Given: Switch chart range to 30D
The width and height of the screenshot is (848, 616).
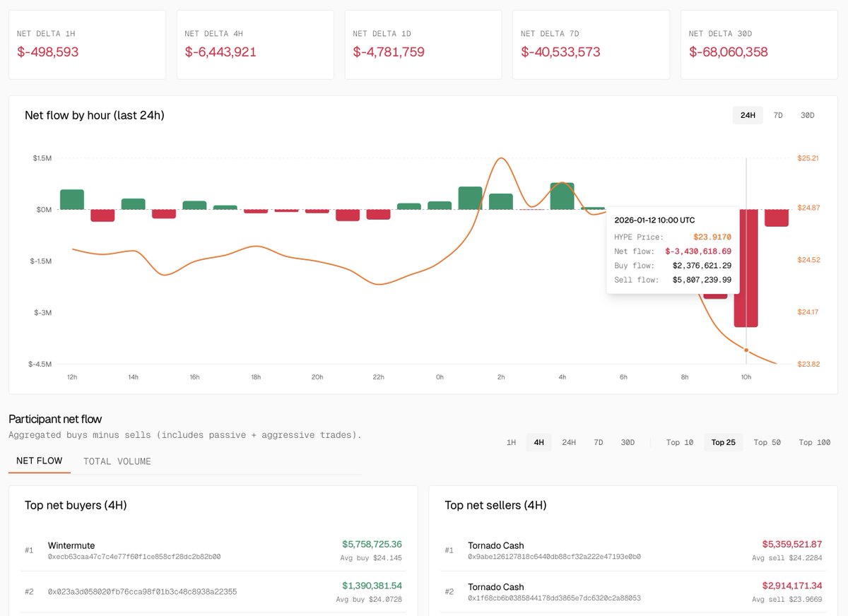Looking at the screenshot, I should pos(807,115).
